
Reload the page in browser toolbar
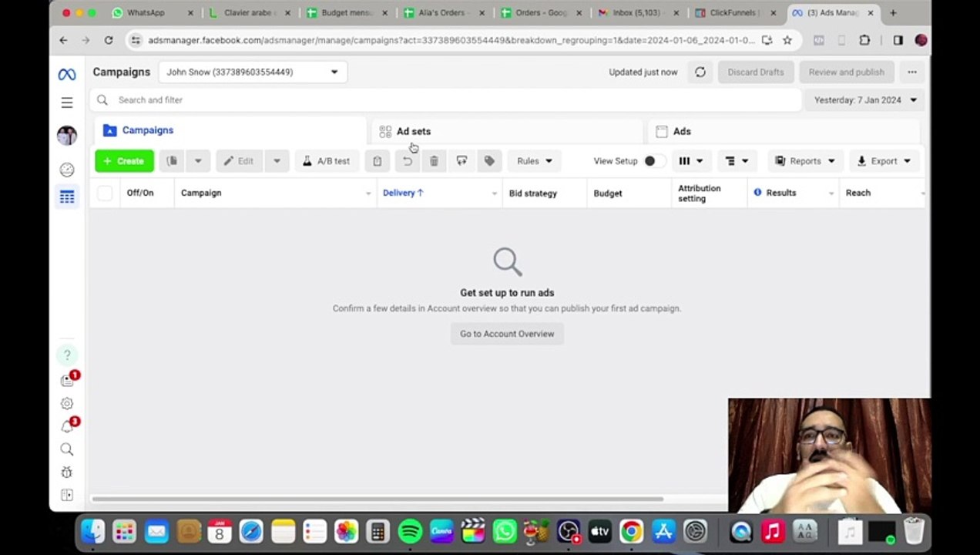click(109, 40)
